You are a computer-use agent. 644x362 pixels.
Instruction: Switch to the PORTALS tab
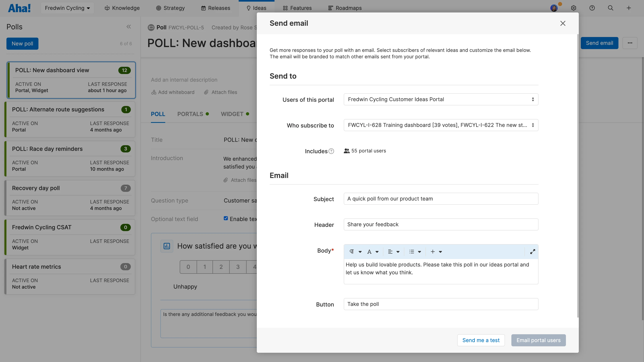tap(191, 114)
